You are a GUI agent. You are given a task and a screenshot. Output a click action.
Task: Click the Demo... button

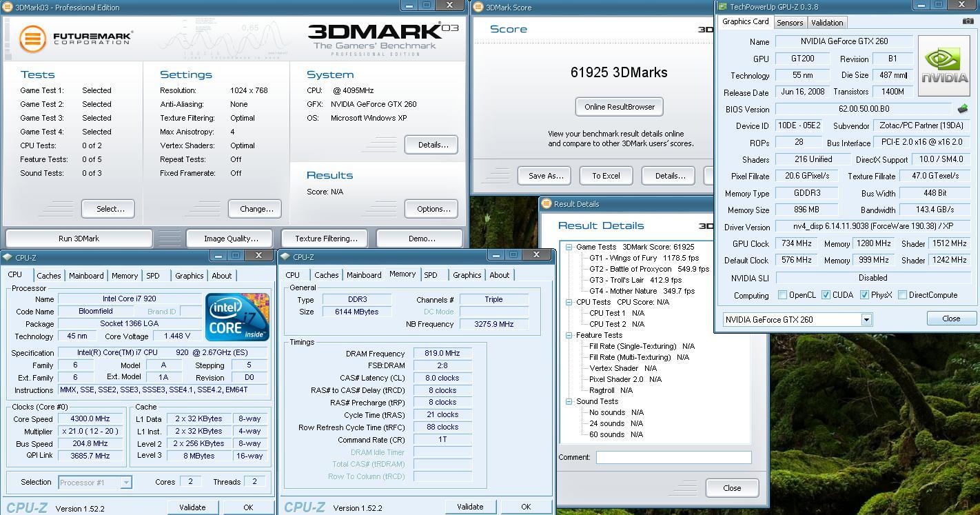pyautogui.click(x=421, y=239)
